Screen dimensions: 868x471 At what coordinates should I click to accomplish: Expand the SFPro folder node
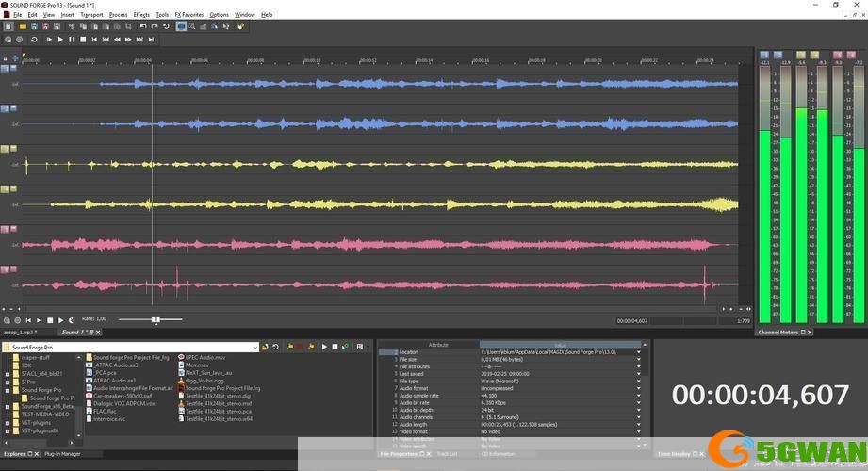(8, 382)
